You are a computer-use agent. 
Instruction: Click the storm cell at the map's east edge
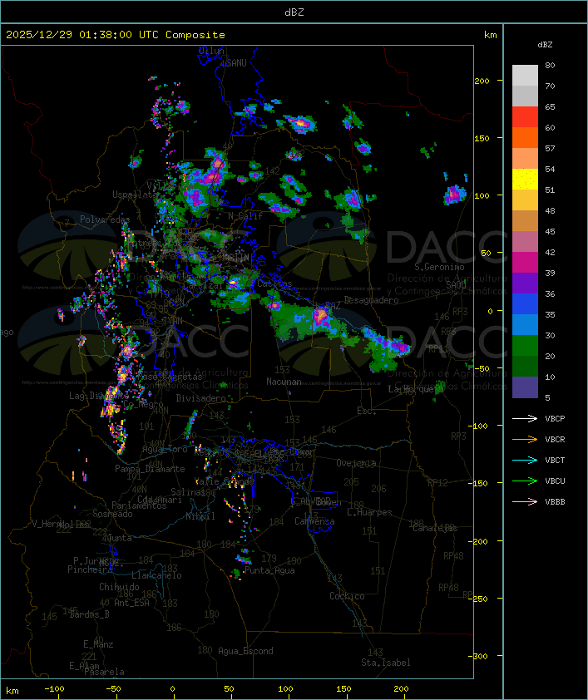point(454,195)
